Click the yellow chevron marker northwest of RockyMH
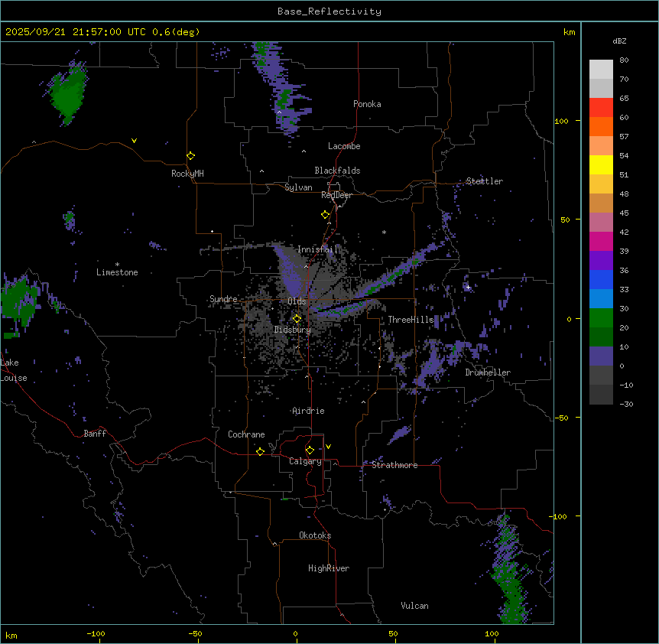 click(135, 141)
